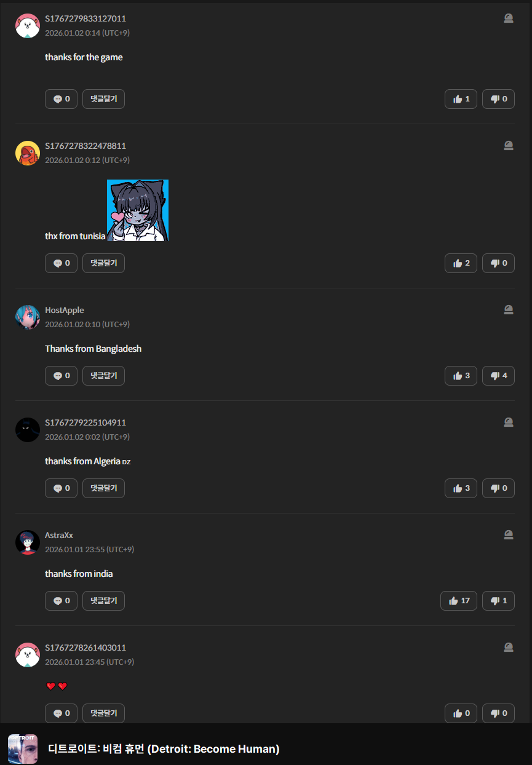
Task: Report AstraXx's 'thanks from india' comment
Action: coord(509,535)
